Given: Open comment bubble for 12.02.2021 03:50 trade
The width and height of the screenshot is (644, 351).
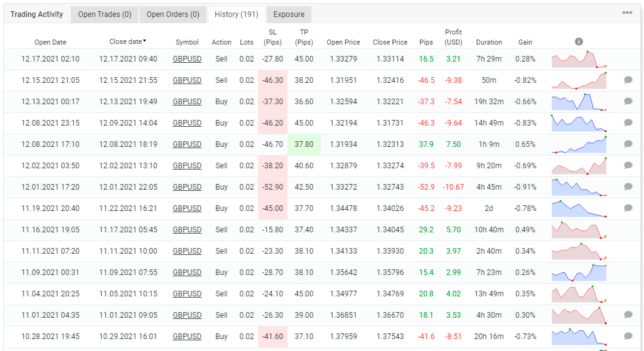Looking at the screenshot, I should click(628, 165).
